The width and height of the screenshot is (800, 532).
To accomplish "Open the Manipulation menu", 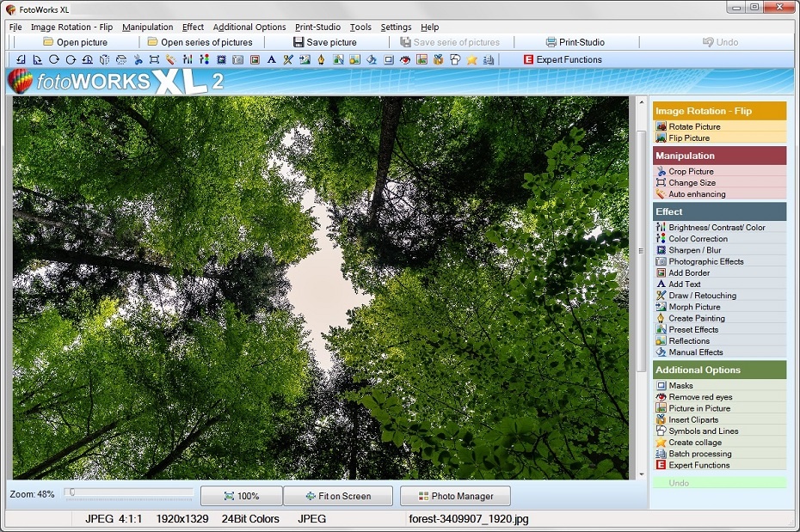I will (x=147, y=27).
